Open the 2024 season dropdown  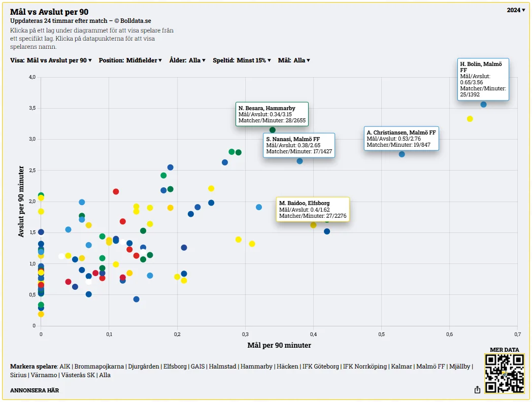tap(516, 10)
